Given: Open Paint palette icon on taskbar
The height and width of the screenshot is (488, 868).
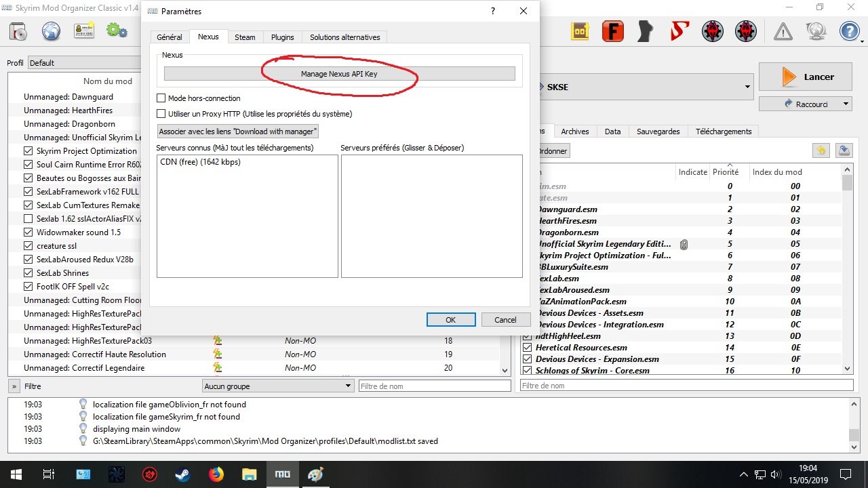Looking at the screenshot, I should 315,474.
